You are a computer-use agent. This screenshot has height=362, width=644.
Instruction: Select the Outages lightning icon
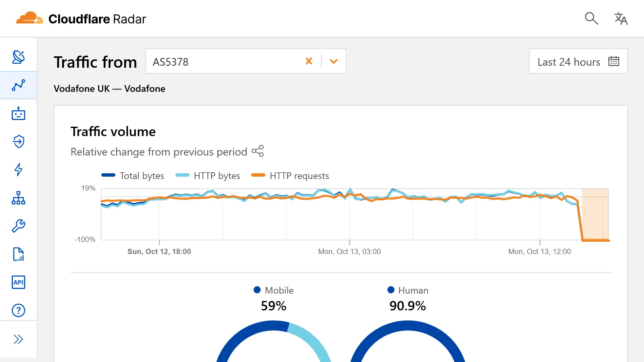click(18, 170)
